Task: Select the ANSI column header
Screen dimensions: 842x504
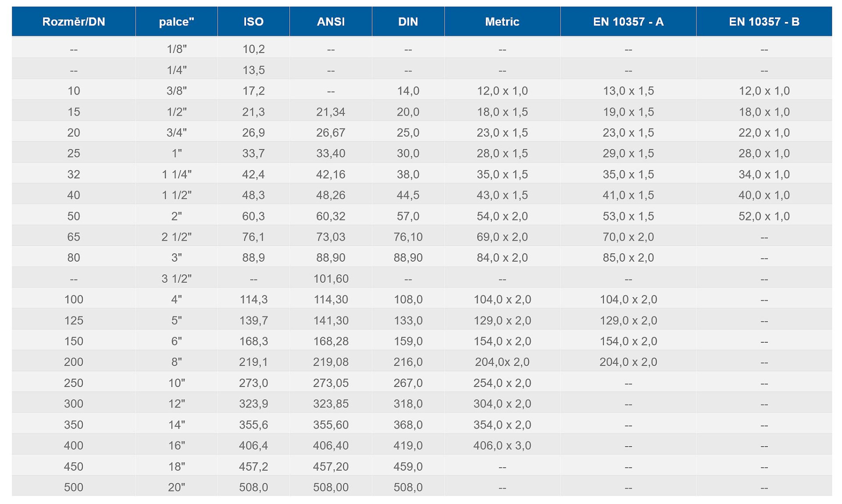Action: (331, 21)
